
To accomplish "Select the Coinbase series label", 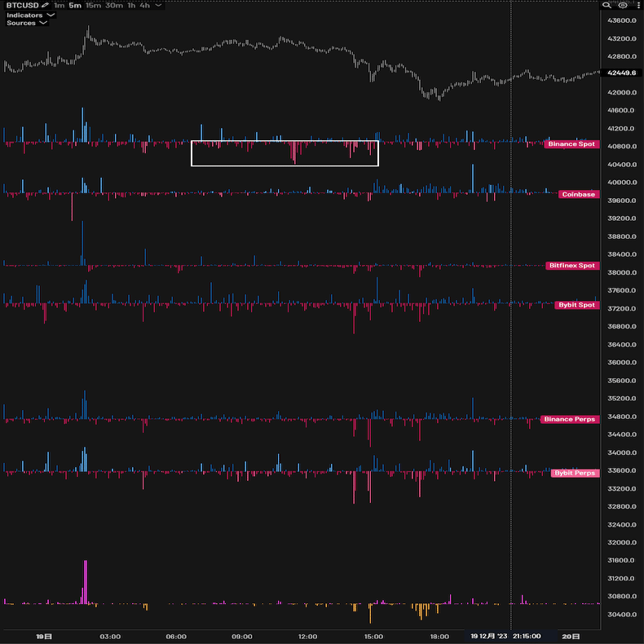I will [578, 194].
